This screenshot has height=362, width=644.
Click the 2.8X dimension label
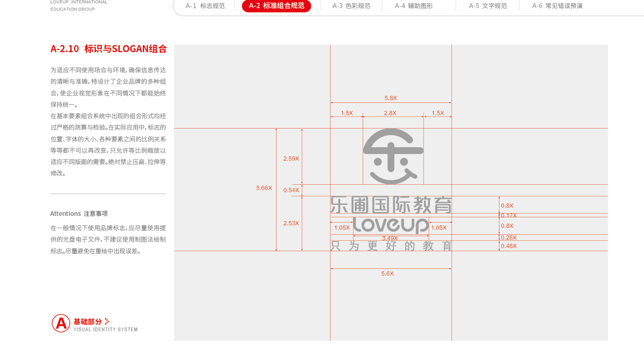[x=390, y=113]
